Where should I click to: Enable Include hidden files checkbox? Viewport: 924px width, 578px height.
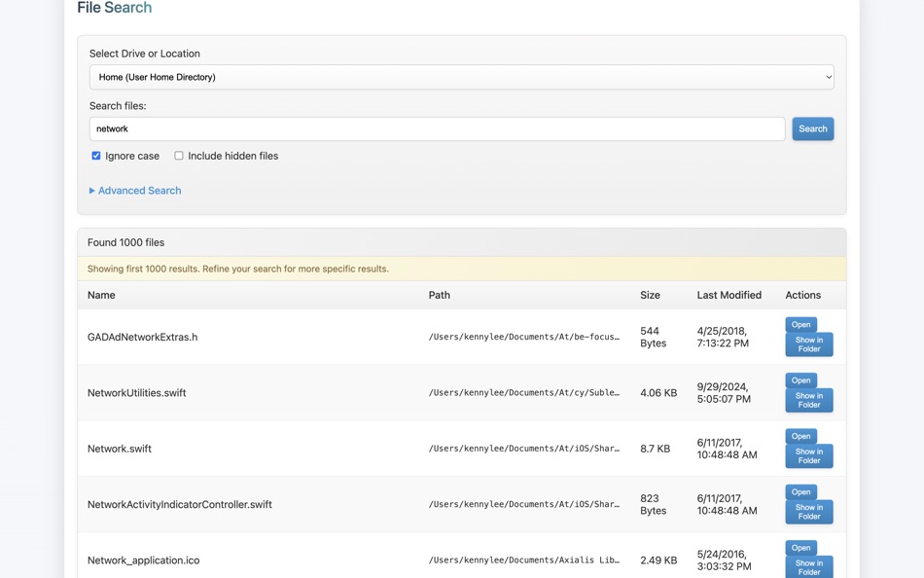click(179, 156)
